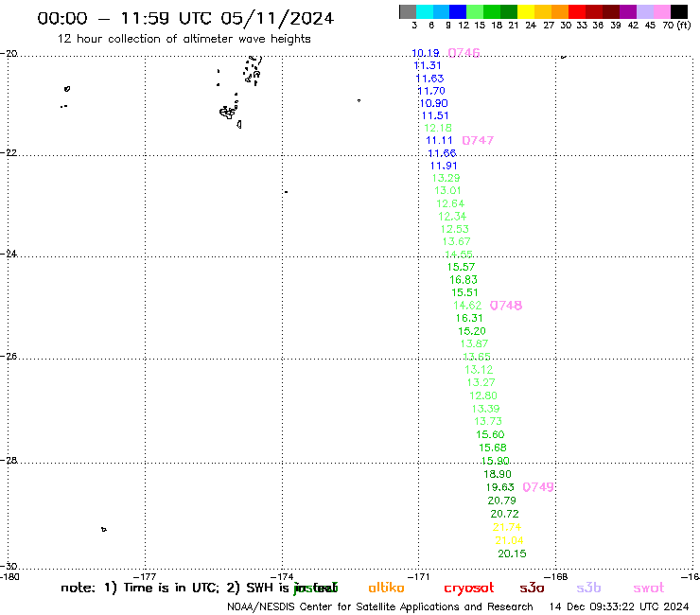Pick the cyan swatch in the color scale
Screen dimensions: 700x615
[425, 11]
